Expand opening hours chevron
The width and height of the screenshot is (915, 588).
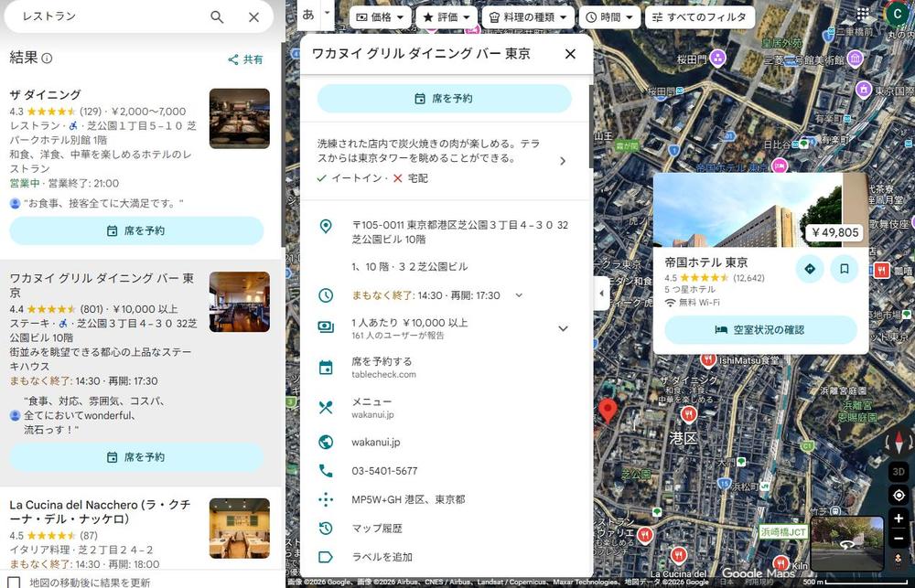point(519,295)
